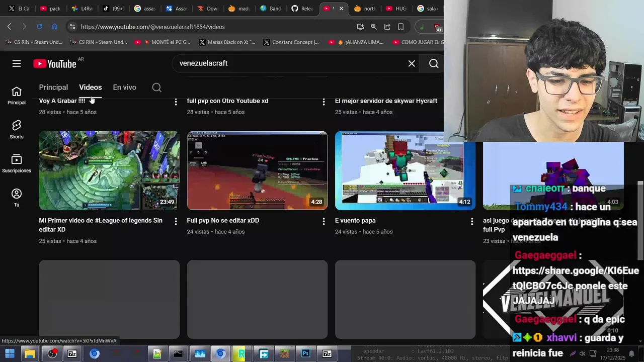Switch to the TikTok (99+) browser tab
644x362 pixels.
pyautogui.click(x=113, y=9)
